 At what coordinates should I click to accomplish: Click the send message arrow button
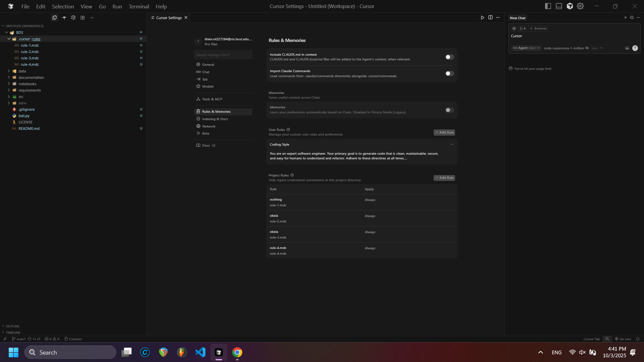click(635, 48)
